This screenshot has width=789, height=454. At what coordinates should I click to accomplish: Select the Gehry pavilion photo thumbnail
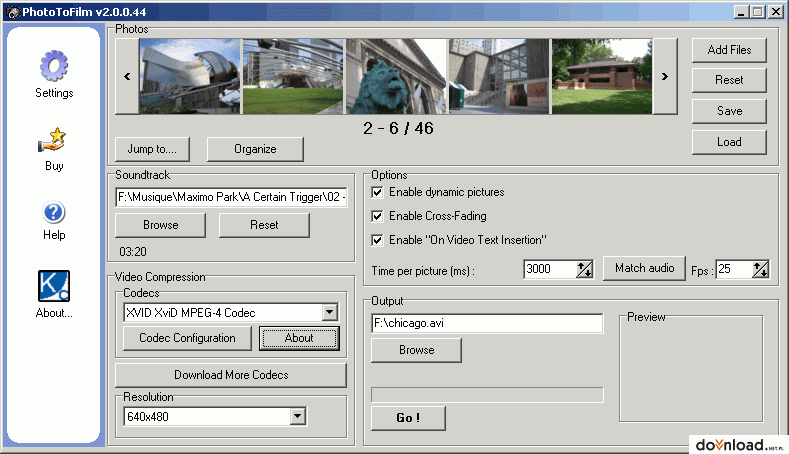(x=190, y=77)
